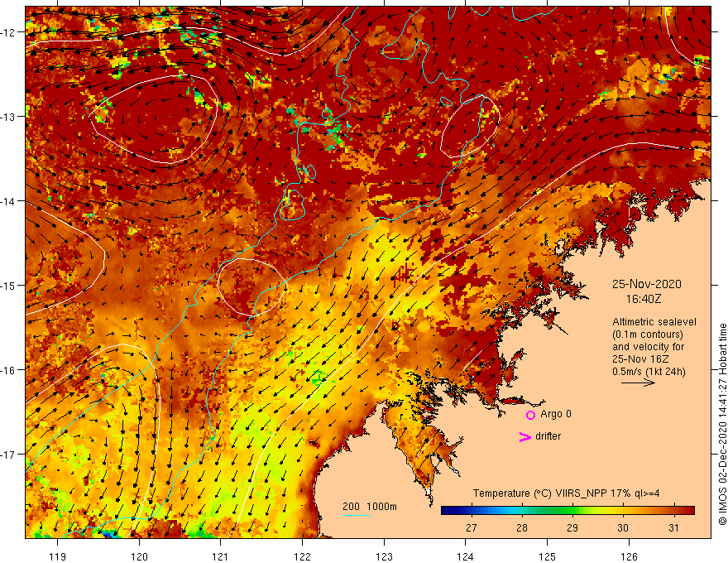
Task: Click the '25-Nov 16Z' caption line
Action: pyautogui.click(x=640, y=359)
